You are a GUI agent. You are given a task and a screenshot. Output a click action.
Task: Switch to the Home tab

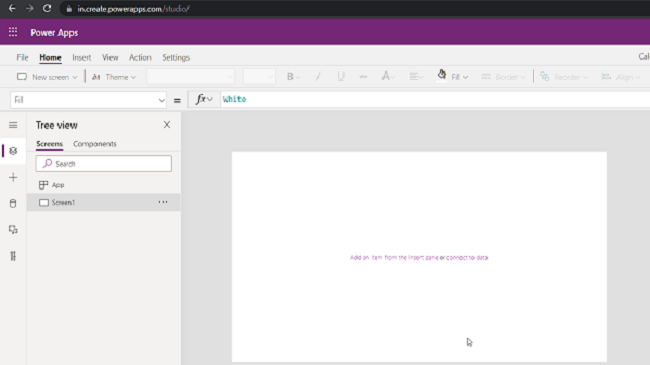pyautogui.click(x=50, y=57)
